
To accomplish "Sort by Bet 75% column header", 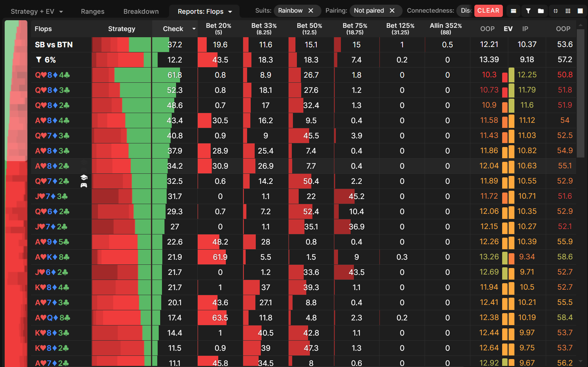I will [355, 29].
